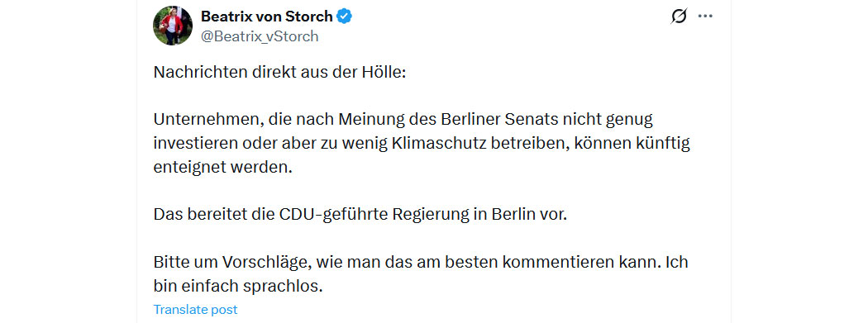
Task: Click the sentence 'Das bereitet die CDU-geführte Regierung'
Action: click(x=360, y=215)
